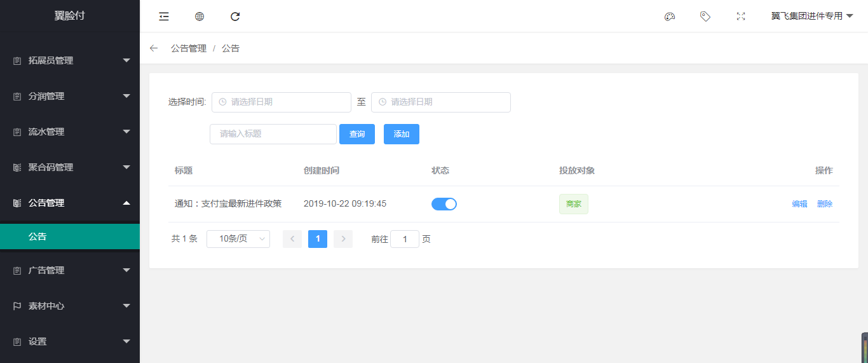This screenshot has height=363, width=868.
Task: Click the 流水管理 sidebar icon
Action: pyautogui.click(x=17, y=132)
